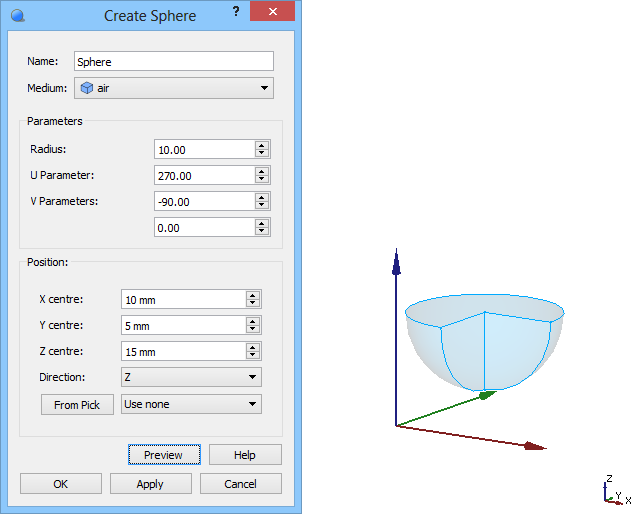The width and height of the screenshot is (631, 514).
Task: Click the Y centre field
Action: (184, 325)
